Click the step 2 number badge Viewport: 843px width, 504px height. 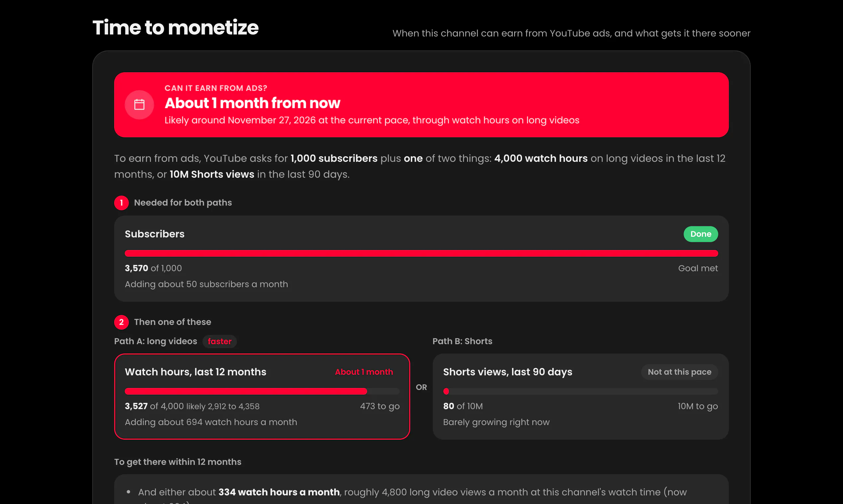(121, 322)
